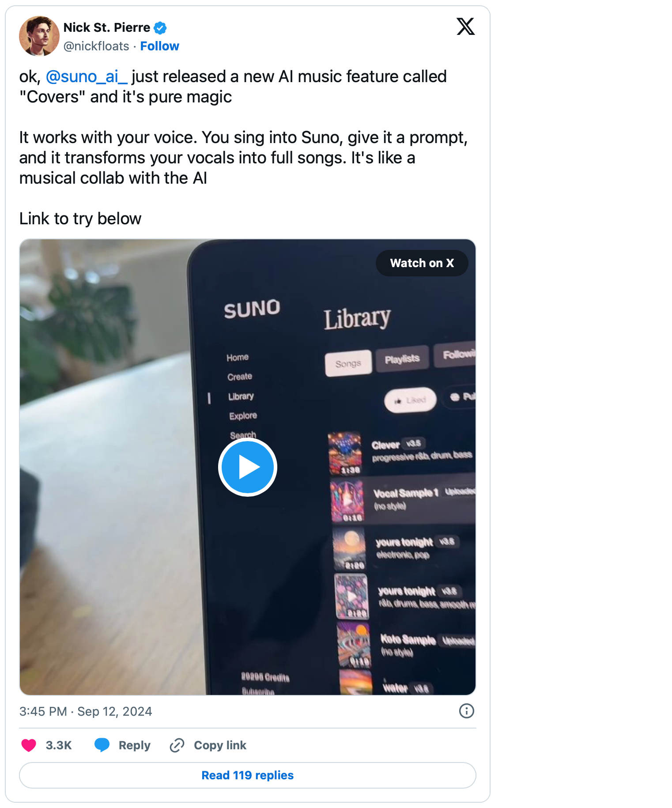Click the Copy link text
672x808 pixels.
point(220,745)
